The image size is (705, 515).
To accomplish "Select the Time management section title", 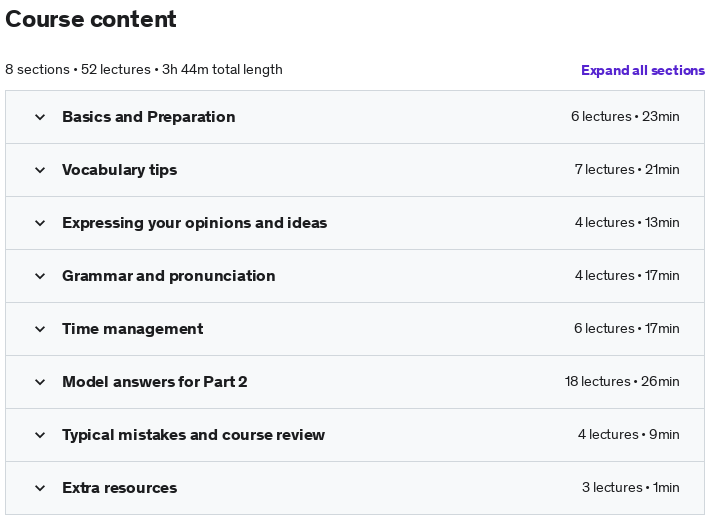I will [x=133, y=329].
